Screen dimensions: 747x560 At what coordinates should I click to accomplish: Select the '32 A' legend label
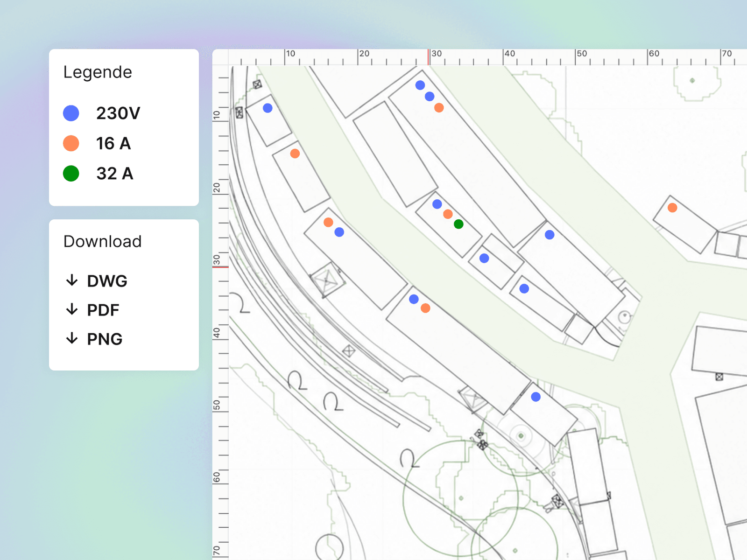[115, 173]
